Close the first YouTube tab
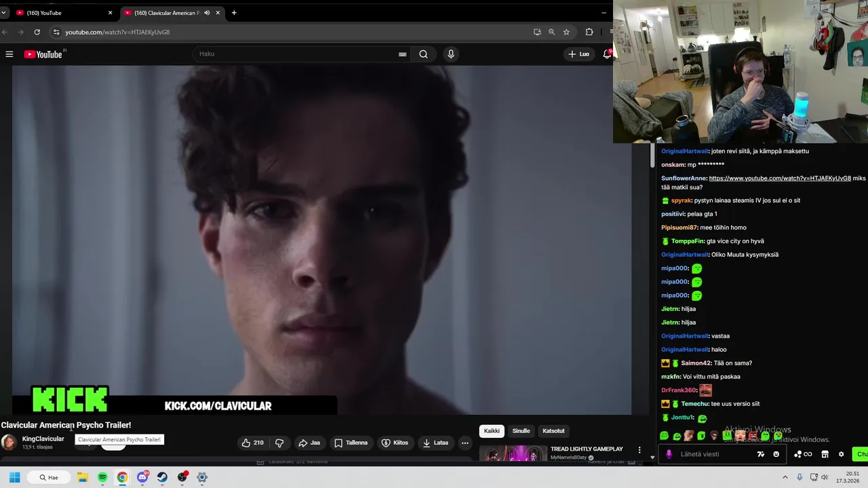Screen dimensions: 868x488 110,13
